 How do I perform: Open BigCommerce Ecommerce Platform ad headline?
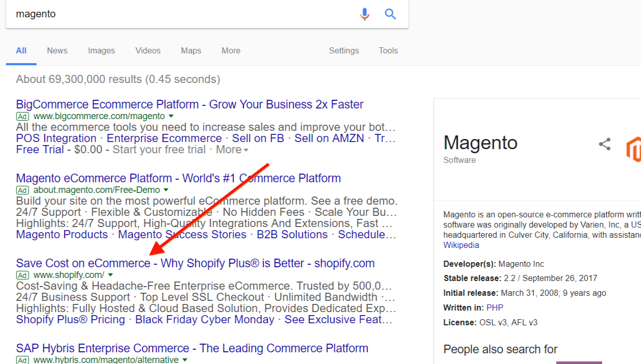[190, 104]
